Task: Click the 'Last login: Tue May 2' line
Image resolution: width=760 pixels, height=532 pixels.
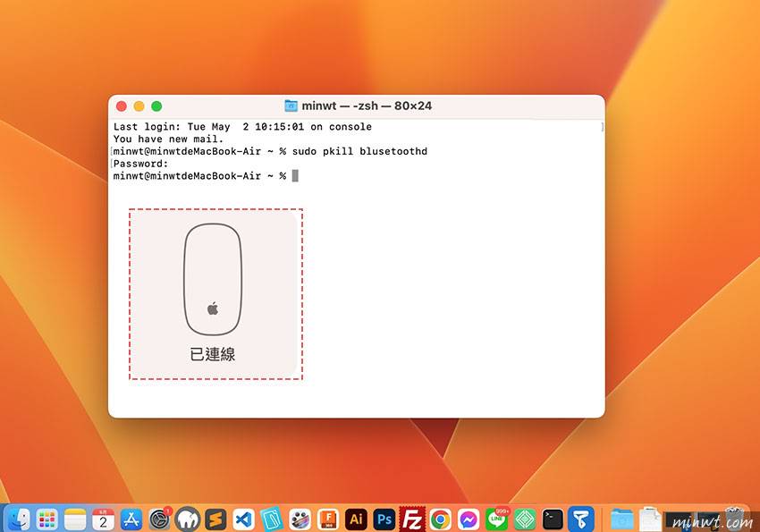Action: pyautogui.click(x=242, y=126)
